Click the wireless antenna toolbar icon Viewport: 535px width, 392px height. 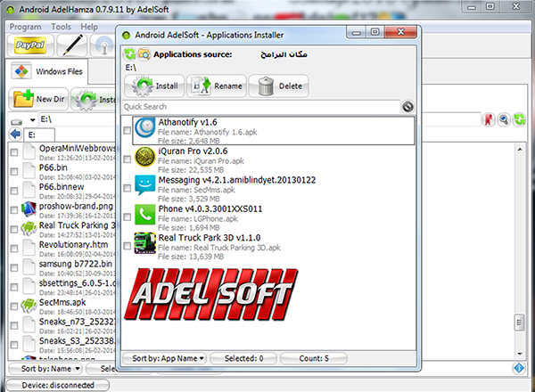click(103, 45)
